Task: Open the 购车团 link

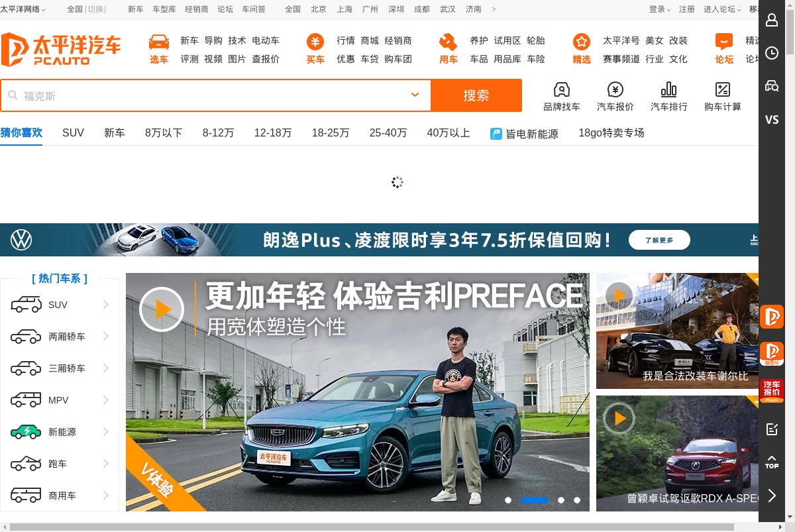Action: click(398, 59)
